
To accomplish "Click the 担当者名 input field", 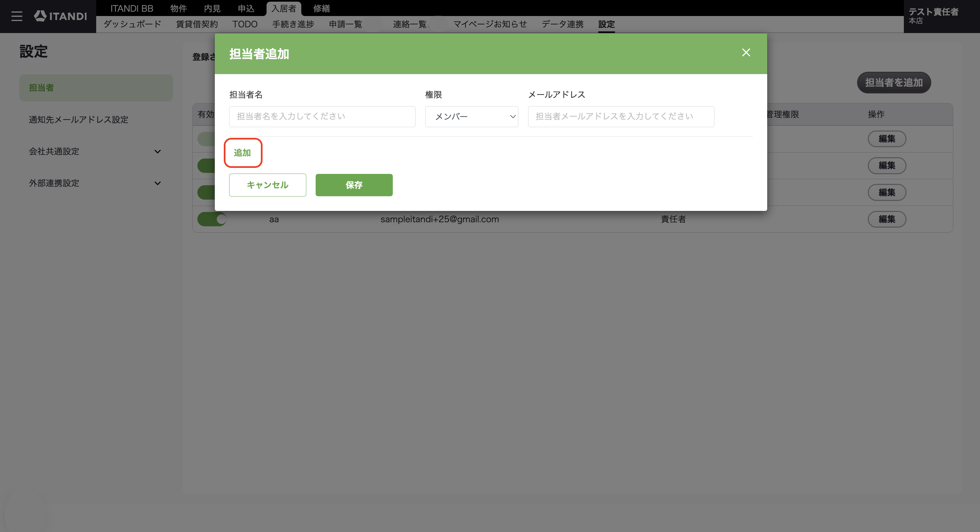I will tap(322, 117).
